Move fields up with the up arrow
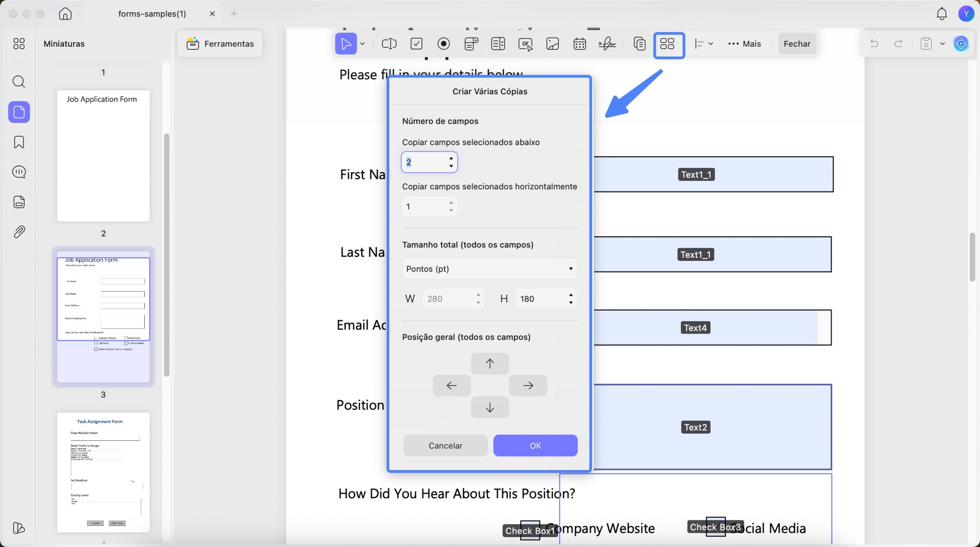980x547 pixels. click(490, 364)
